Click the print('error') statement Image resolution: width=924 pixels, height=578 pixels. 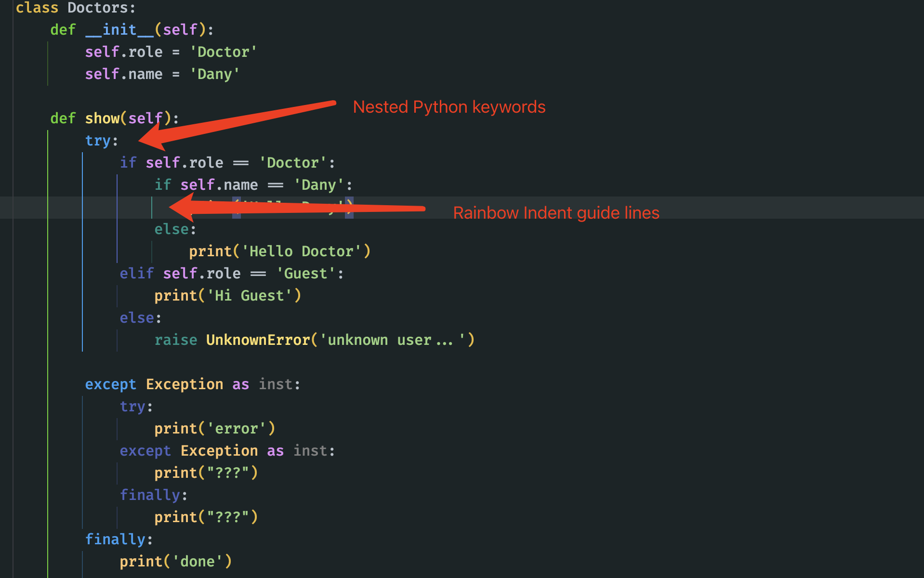[214, 428]
